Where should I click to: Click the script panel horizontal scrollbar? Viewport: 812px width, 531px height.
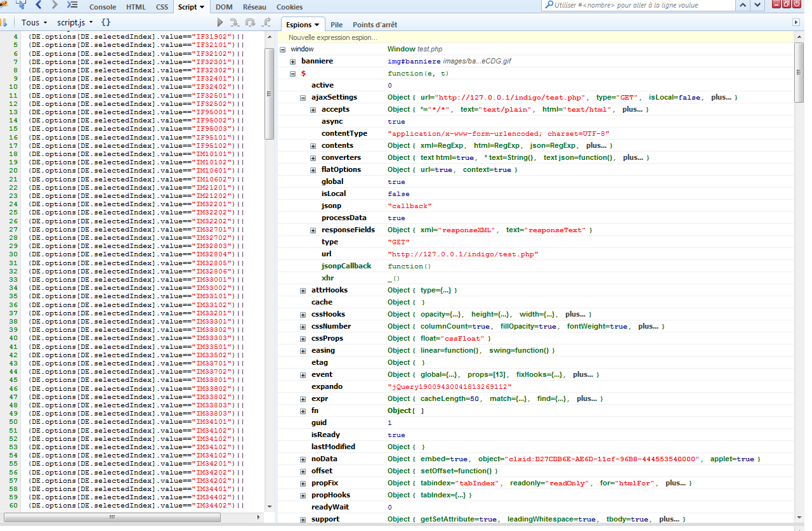(112, 517)
